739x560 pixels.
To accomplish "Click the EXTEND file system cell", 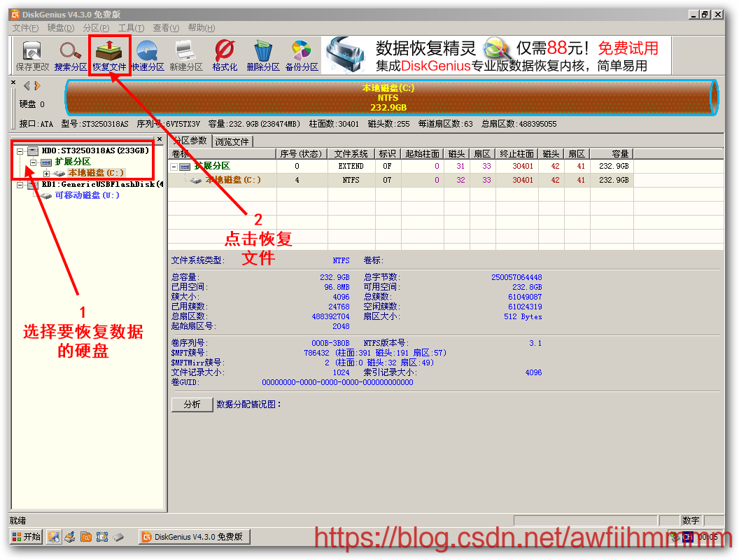I will point(351,167).
